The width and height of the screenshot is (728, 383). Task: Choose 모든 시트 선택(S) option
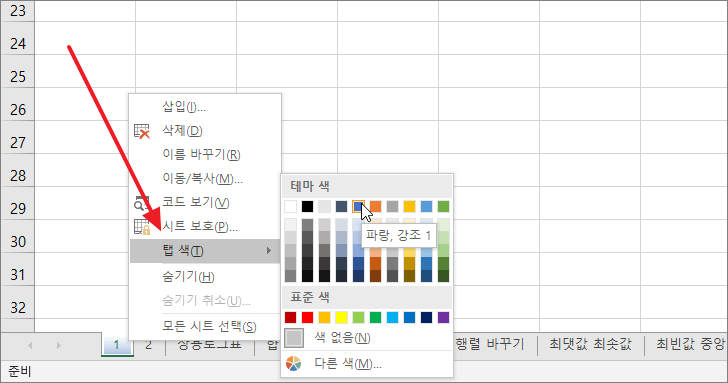coord(209,326)
